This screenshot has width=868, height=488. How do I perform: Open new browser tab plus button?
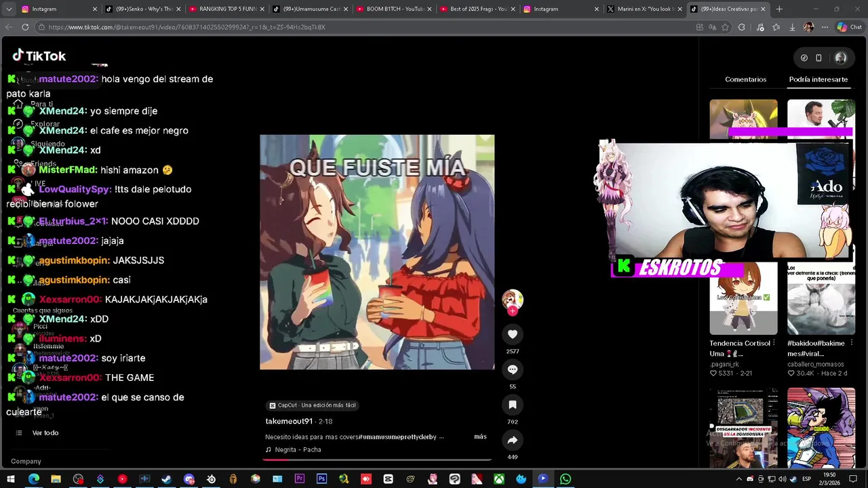[779, 9]
